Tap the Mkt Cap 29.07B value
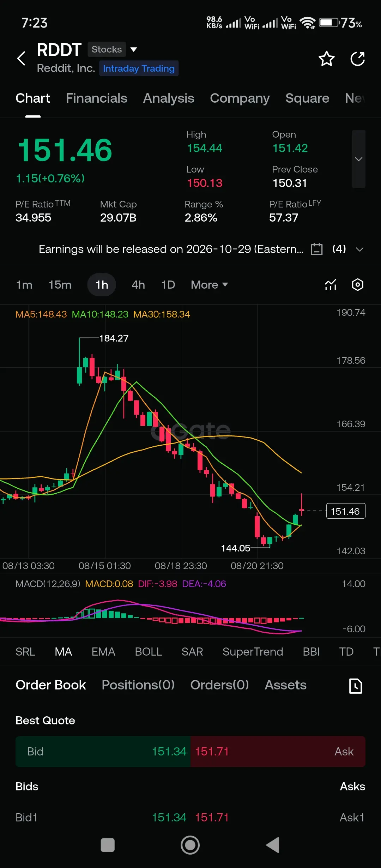Screen dimensions: 381x868 [118, 218]
